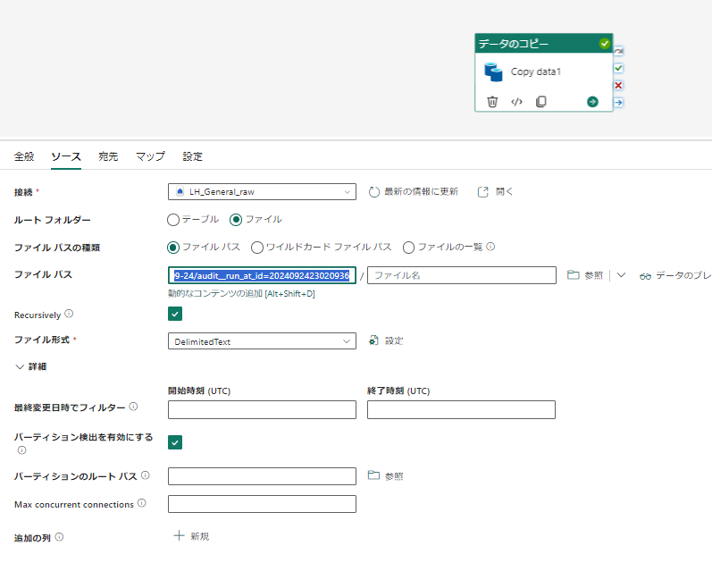Select the データのコピー activity header

click(x=543, y=44)
